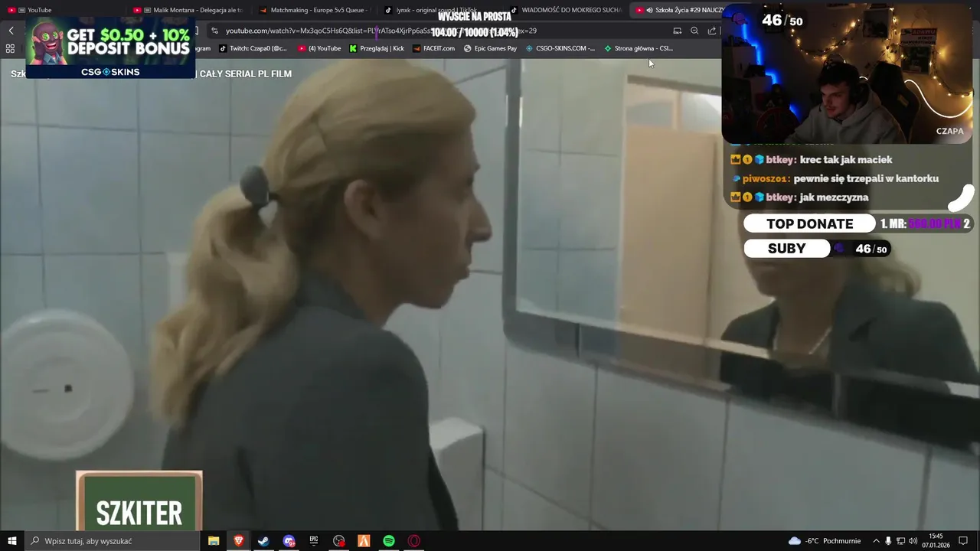Open Spotify from the taskbar
Viewport: 980px width, 551px height.
coord(389,541)
